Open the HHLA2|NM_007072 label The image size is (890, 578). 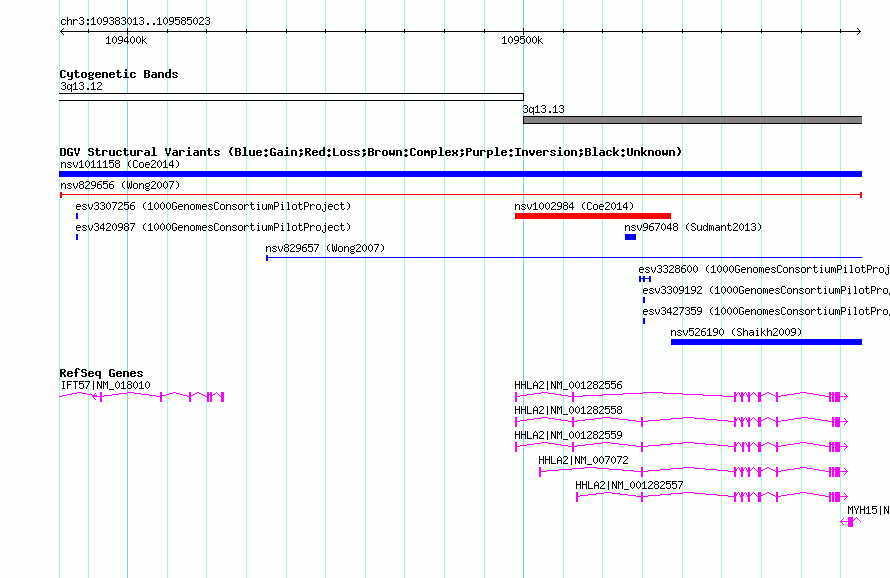pyautogui.click(x=583, y=460)
